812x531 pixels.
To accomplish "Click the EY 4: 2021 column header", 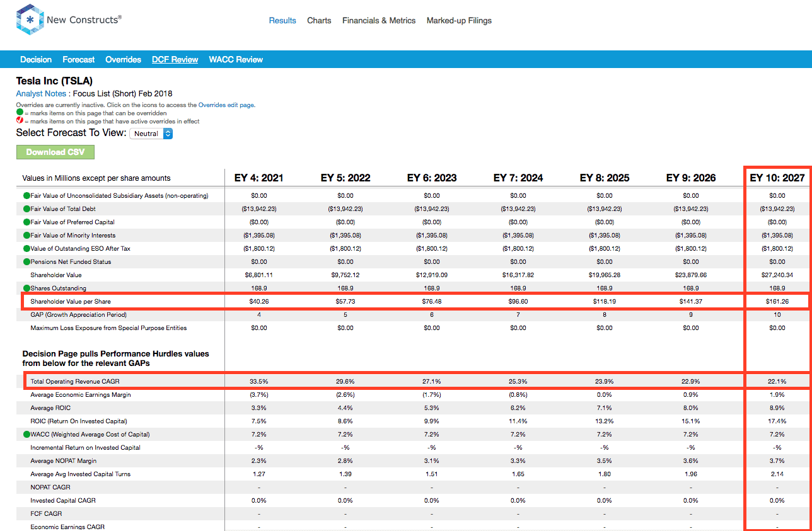I will tap(258, 178).
